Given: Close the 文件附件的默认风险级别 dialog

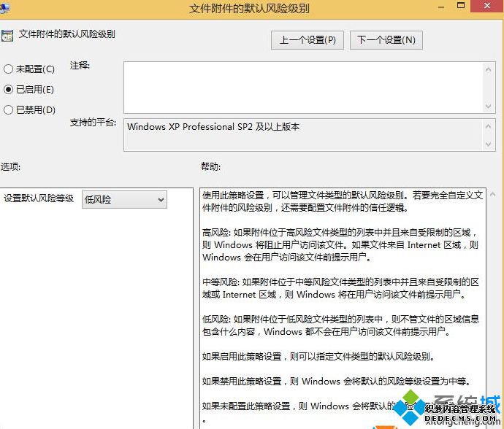Looking at the screenshot, I should [x=487, y=6].
